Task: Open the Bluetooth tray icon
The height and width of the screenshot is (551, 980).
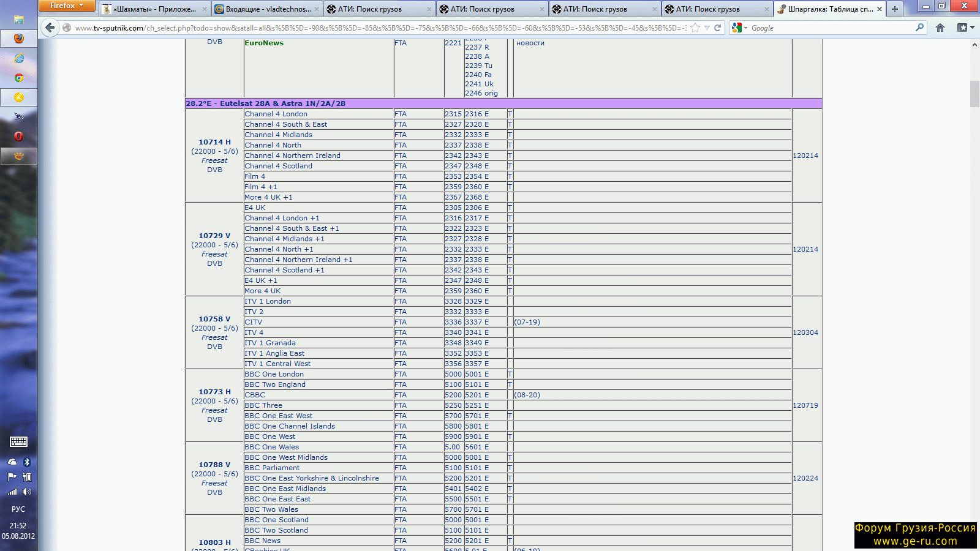Action: pyautogui.click(x=26, y=462)
